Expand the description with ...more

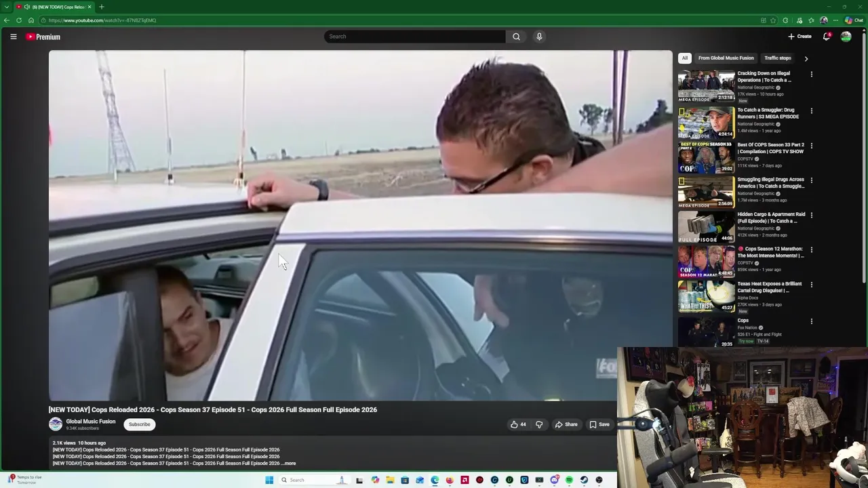click(288, 464)
